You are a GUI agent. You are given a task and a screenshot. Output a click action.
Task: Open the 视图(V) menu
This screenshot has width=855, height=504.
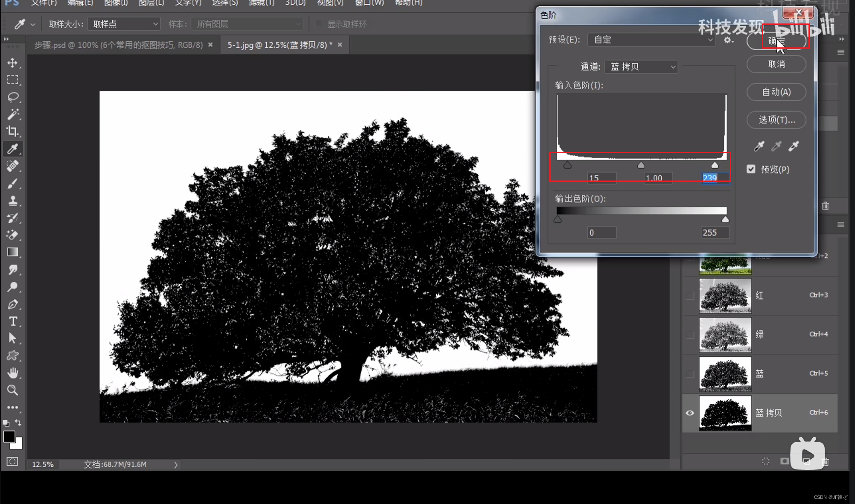330,3
